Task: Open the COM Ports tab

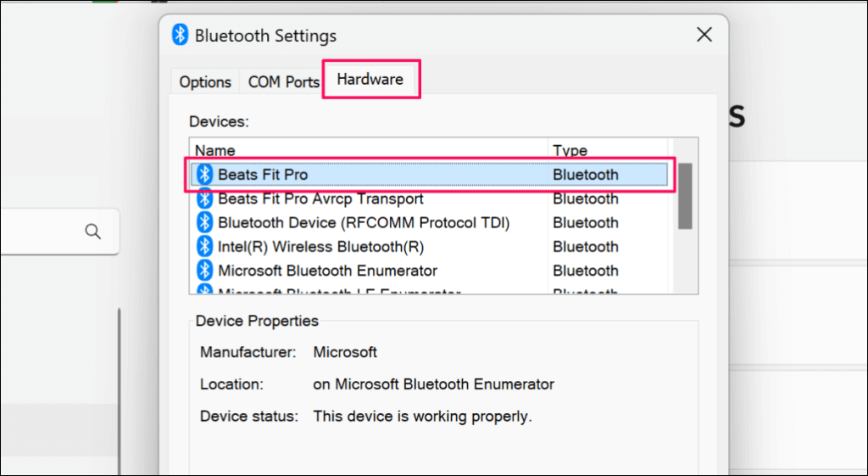Action: [x=283, y=82]
